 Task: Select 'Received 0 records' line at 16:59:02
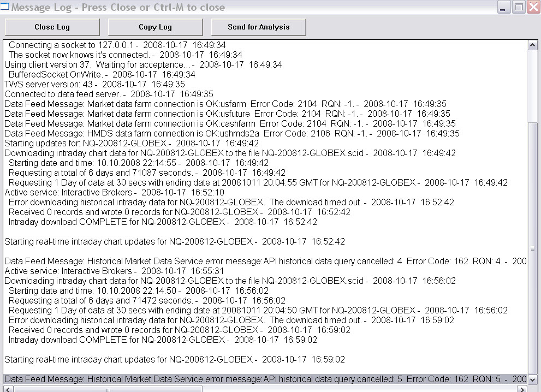click(x=180, y=330)
